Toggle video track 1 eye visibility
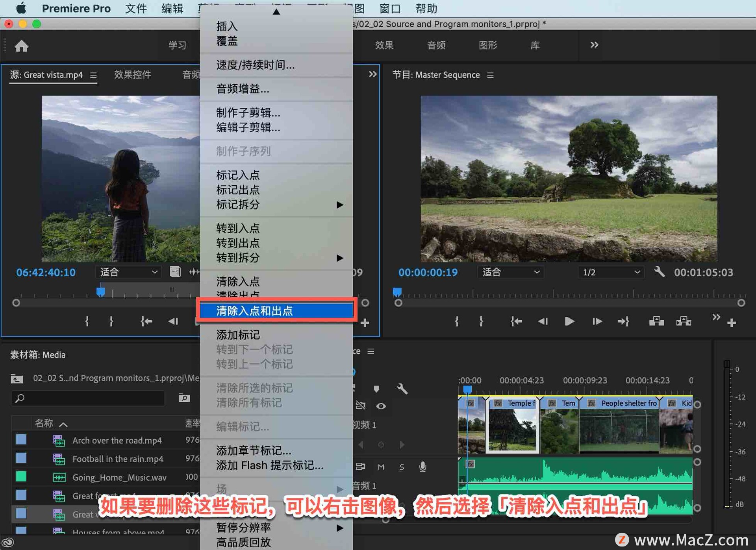The height and width of the screenshot is (550, 756). (381, 406)
